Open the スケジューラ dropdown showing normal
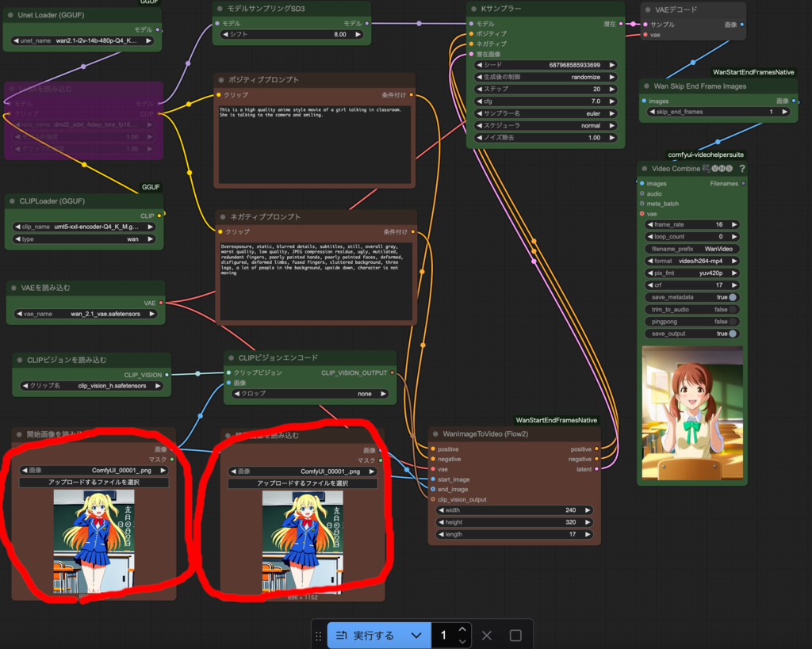 [x=546, y=126]
